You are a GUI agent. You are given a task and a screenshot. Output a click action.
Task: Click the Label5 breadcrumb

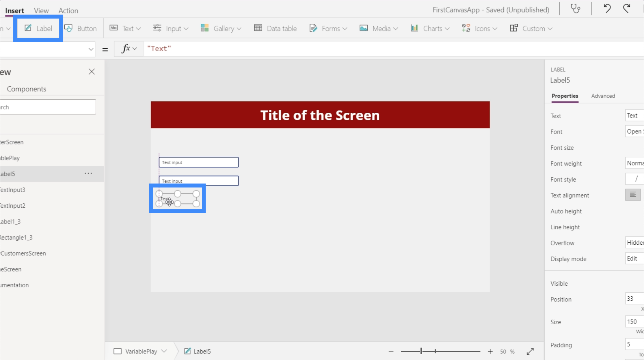(197, 351)
